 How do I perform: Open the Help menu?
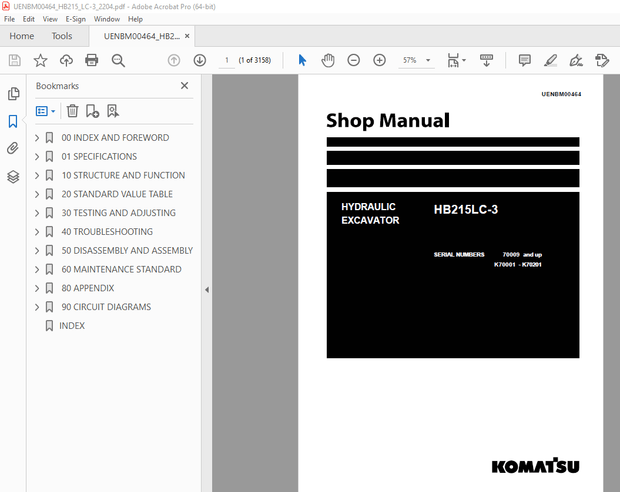[135, 19]
